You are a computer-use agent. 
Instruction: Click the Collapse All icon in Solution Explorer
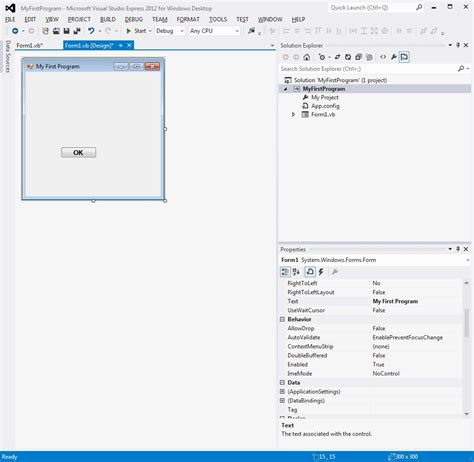358,57
